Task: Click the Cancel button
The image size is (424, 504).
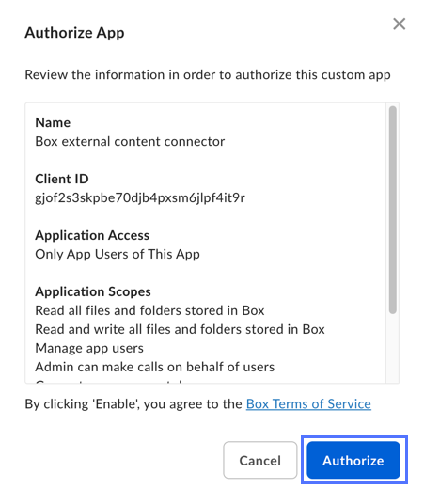Action: (260, 461)
